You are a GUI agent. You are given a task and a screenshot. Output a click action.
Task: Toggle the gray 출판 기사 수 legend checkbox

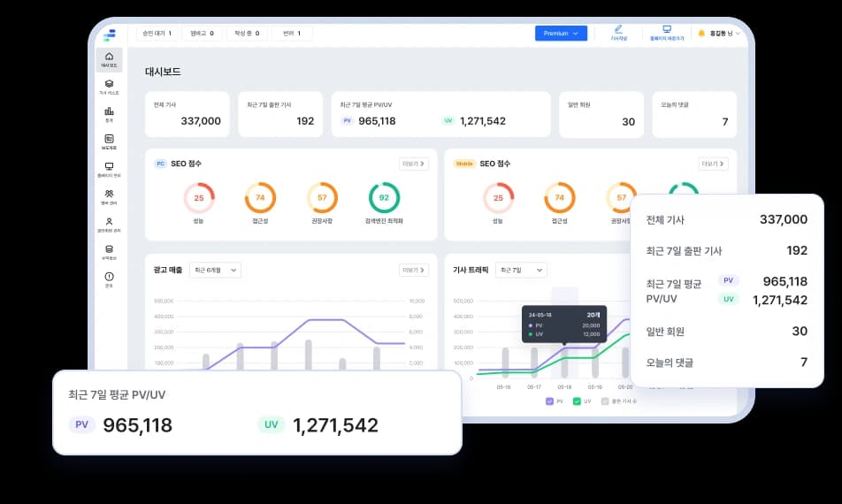(605, 401)
